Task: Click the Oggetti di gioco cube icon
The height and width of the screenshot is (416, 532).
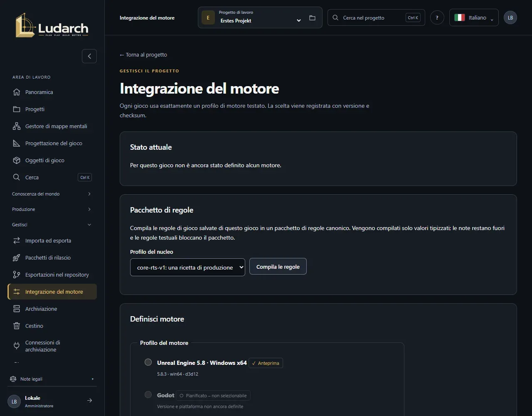Action: pos(17,160)
